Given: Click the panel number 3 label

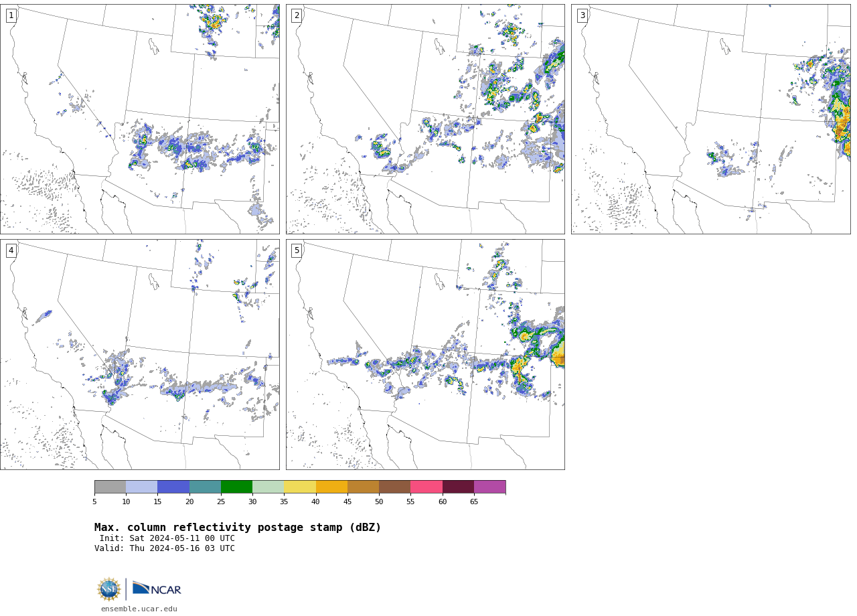Looking at the screenshot, I should click(x=582, y=15).
